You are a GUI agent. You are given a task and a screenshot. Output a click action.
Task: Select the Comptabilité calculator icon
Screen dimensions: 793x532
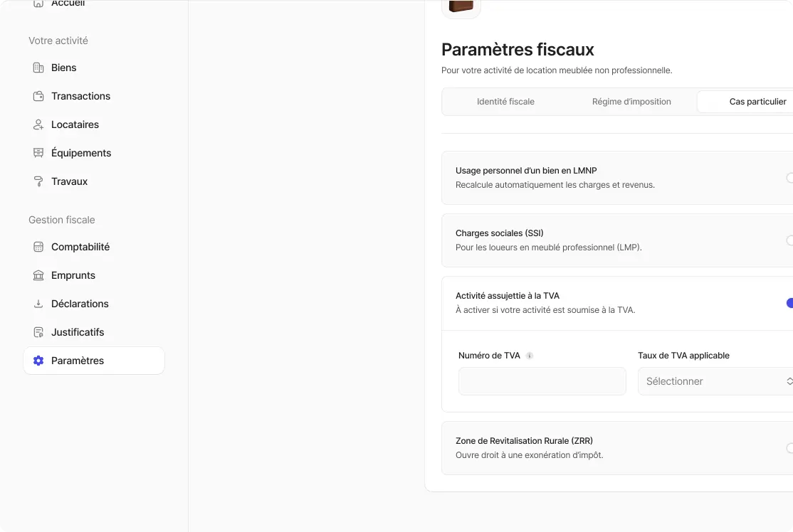(x=38, y=247)
